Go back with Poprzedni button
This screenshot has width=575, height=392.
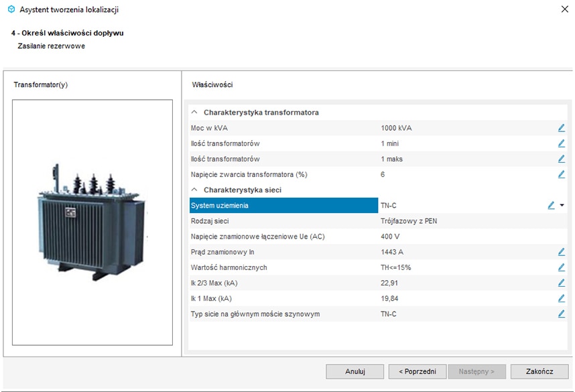tap(417, 371)
